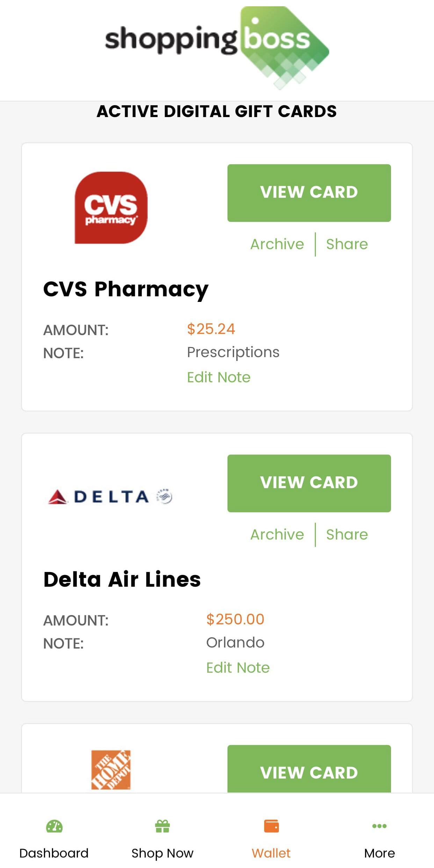Archive the CVS Pharmacy card
The width and height of the screenshot is (434, 868).
[x=277, y=244]
